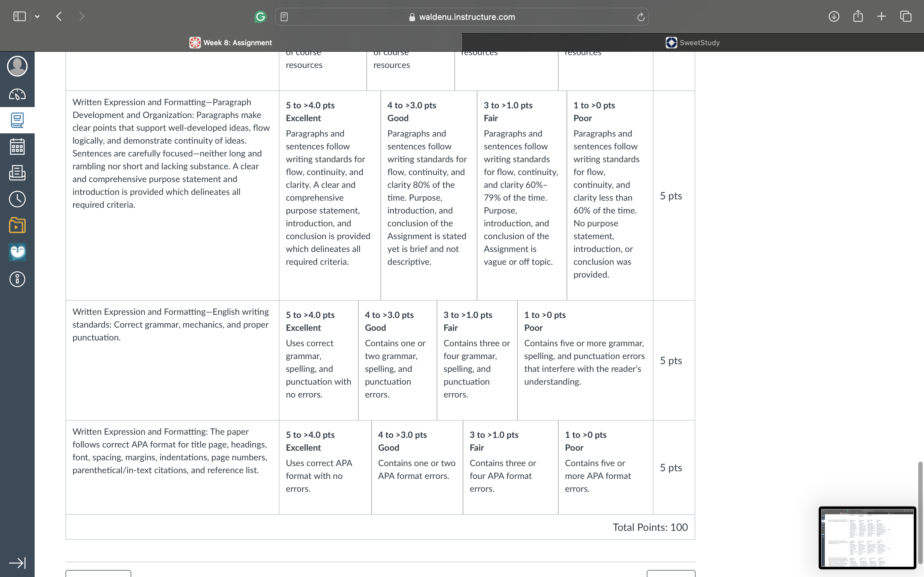
Task: Open the sidebar dropdown chevron in Safari
Action: pos(37,16)
